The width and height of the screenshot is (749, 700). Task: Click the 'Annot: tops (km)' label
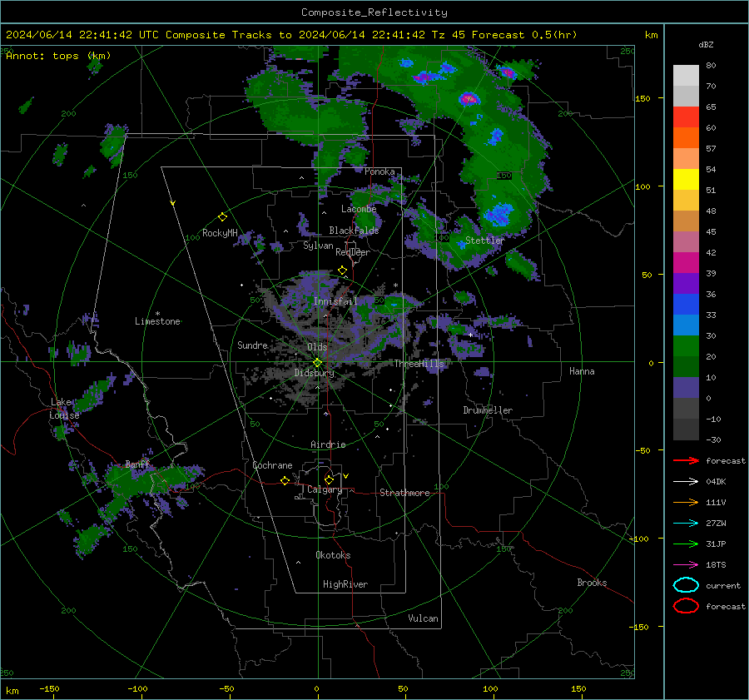click(58, 56)
